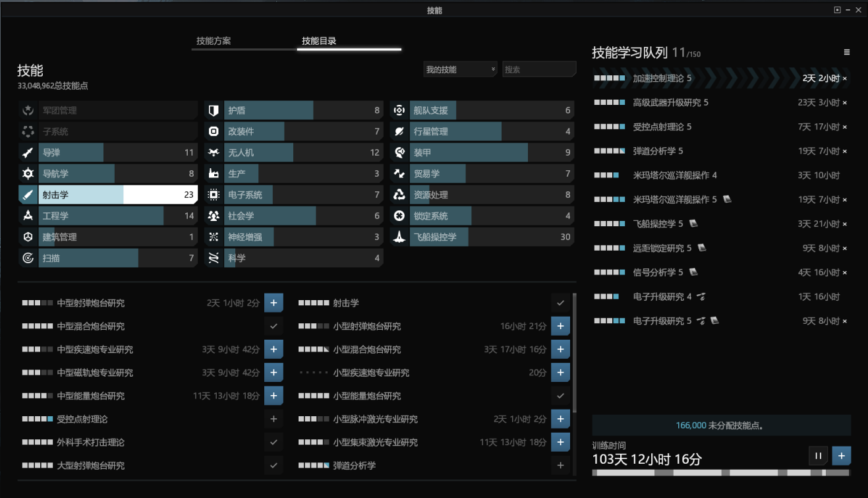
Task: Pause the skill training queue
Action: [818, 456]
